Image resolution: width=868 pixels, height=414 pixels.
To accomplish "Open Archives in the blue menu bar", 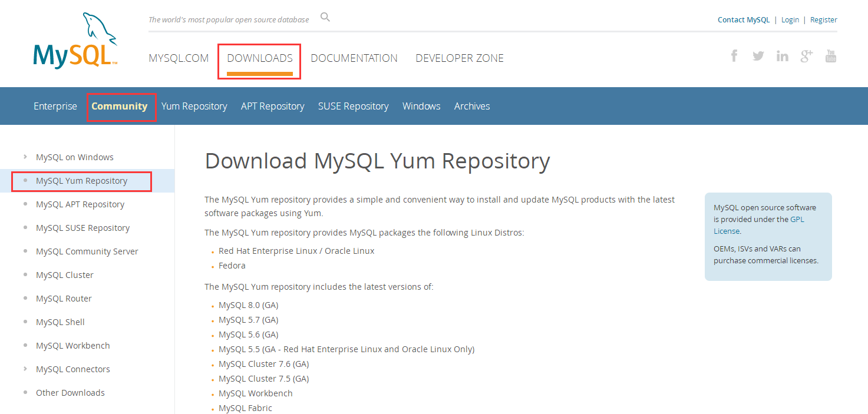I will tap(471, 106).
